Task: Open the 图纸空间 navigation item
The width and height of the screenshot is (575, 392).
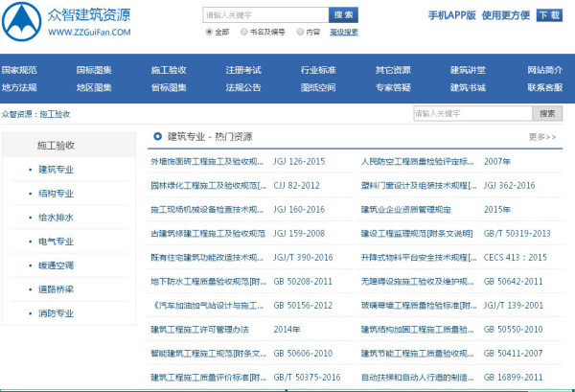Action: tap(318, 87)
